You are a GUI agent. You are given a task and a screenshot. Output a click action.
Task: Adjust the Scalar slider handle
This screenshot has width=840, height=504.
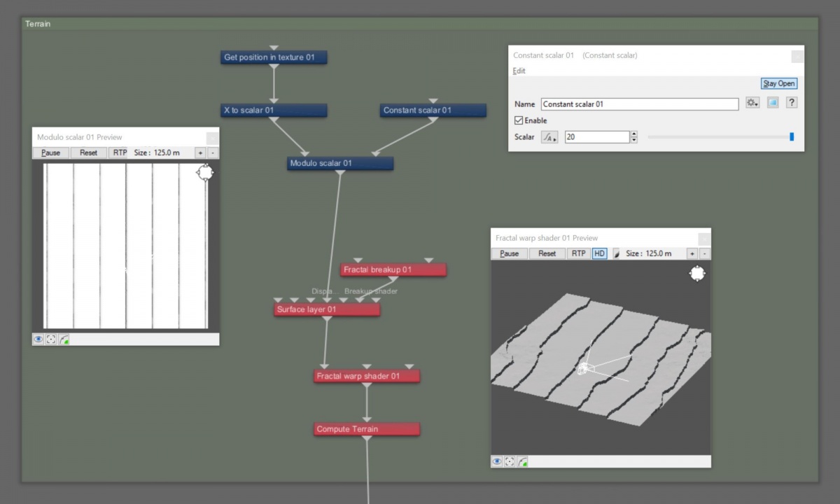coord(792,137)
